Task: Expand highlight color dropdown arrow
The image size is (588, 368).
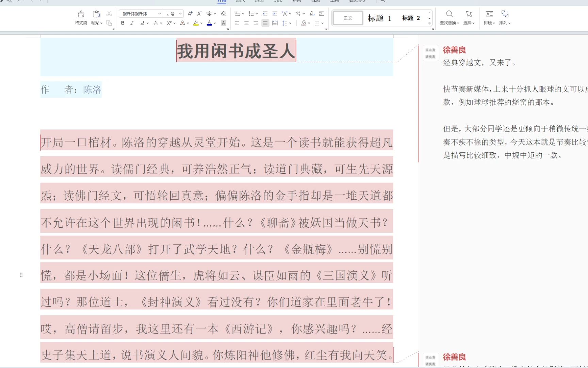Action: coord(201,23)
